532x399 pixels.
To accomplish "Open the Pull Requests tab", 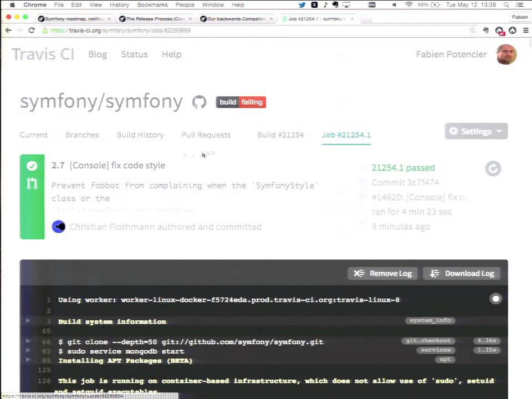I will coord(206,135).
